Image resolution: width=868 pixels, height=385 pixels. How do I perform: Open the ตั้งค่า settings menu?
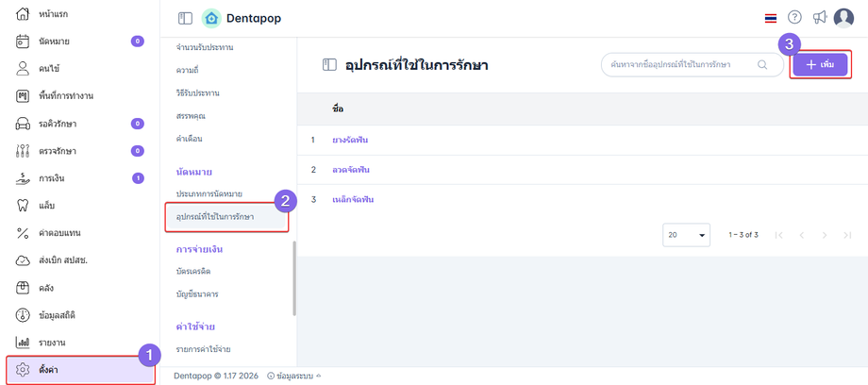coord(79,369)
